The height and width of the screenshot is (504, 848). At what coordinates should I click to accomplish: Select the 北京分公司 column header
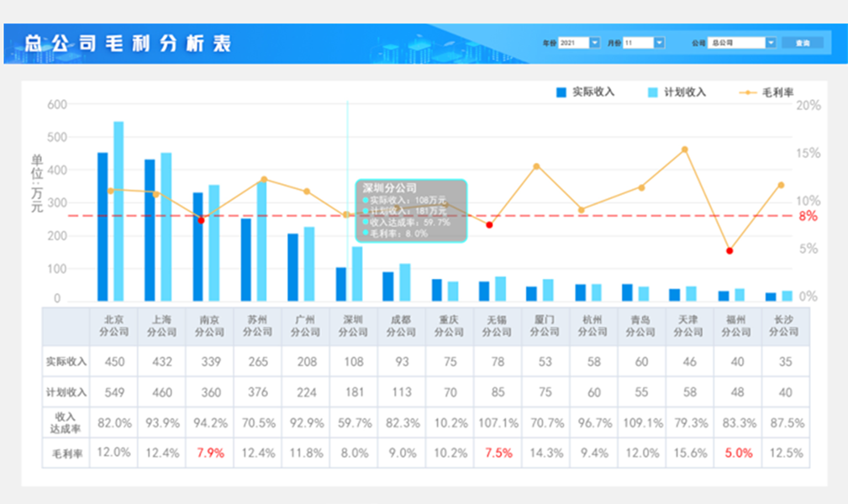pos(113,326)
